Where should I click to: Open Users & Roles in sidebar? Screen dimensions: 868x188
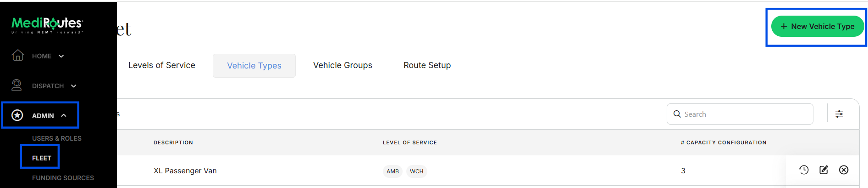(x=57, y=138)
